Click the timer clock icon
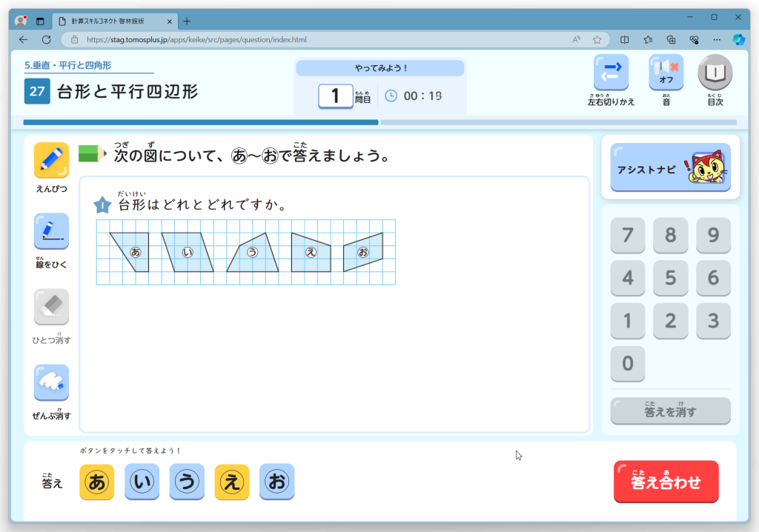 391,96
